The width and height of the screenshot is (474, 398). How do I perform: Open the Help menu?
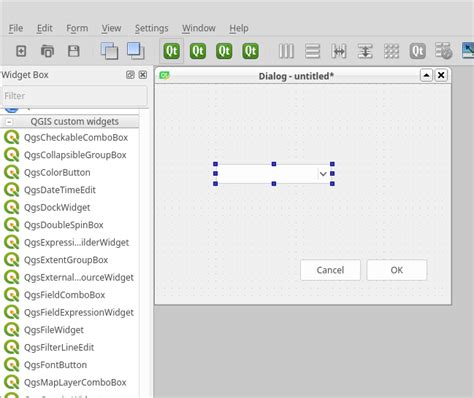click(239, 28)
